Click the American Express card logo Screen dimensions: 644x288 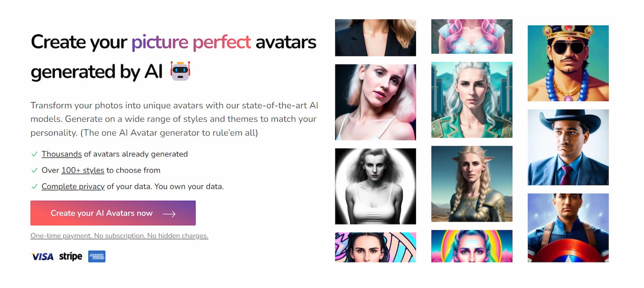[x=97, y=256]
